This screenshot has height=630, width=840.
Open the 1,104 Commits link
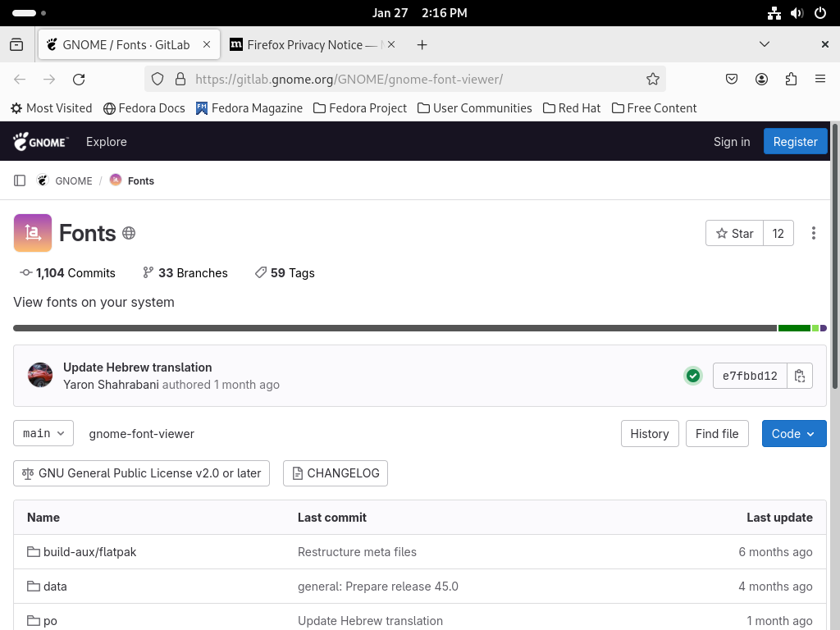tap(67, 273)
